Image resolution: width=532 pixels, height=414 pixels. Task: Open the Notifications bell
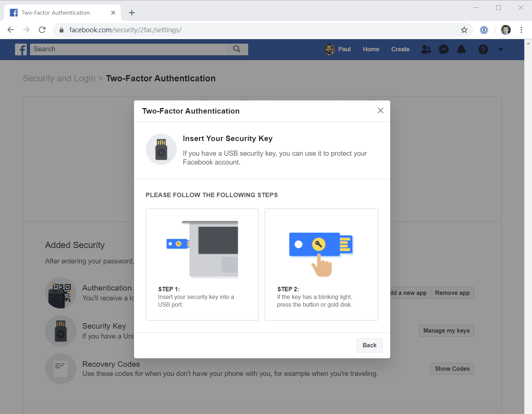click(461, 49)
